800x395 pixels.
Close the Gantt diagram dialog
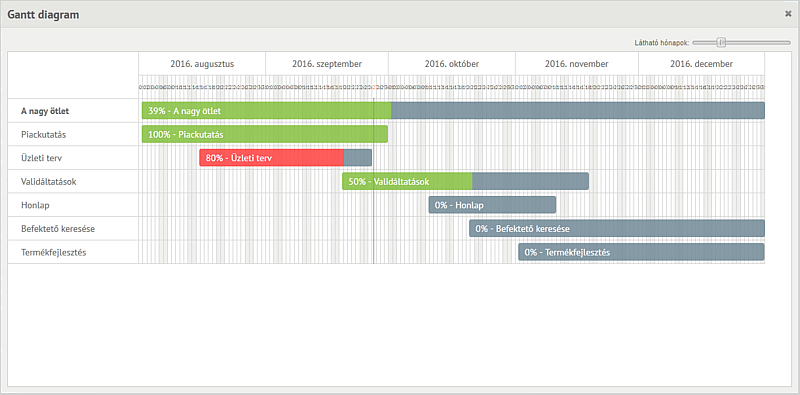point(788,14)
